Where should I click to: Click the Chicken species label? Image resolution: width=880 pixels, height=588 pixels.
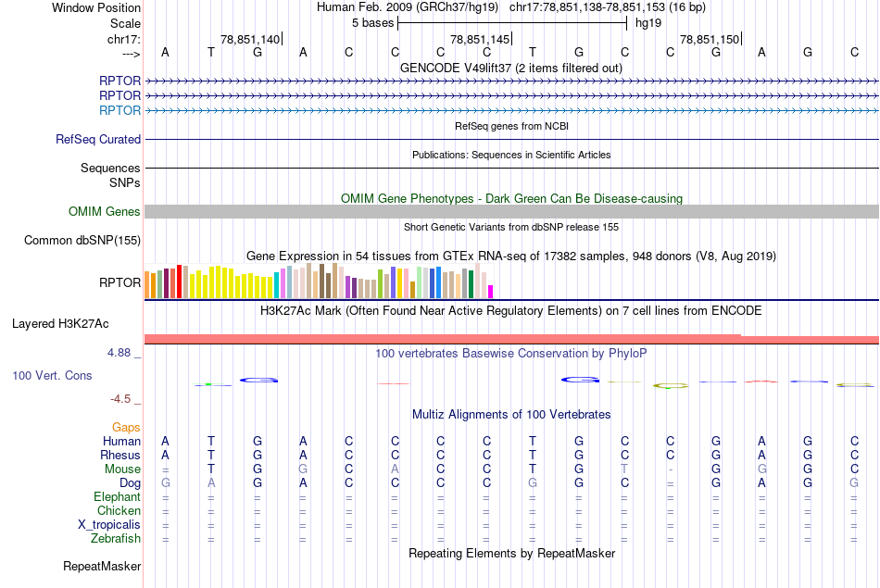[x=119, y=510]
